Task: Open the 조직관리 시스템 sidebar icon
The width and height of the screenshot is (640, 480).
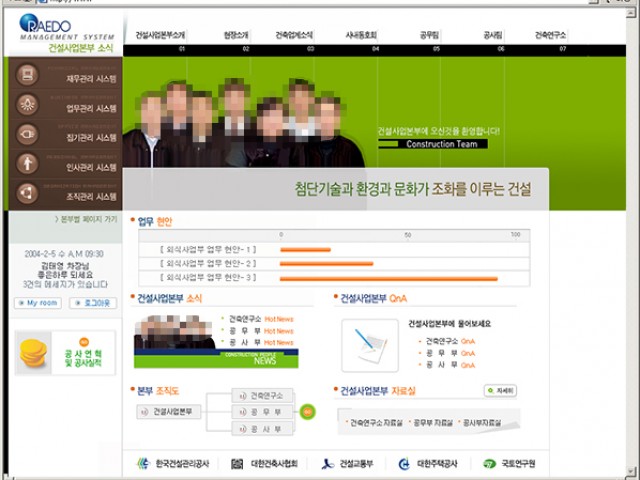Action: (27, 195)
